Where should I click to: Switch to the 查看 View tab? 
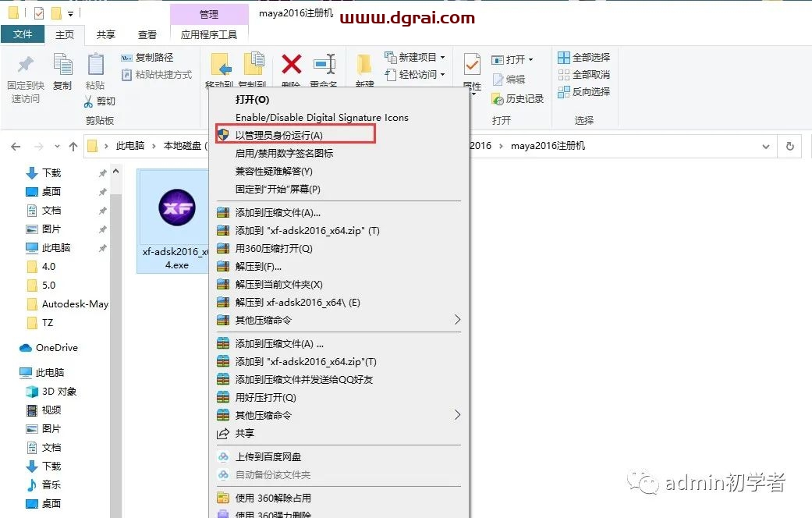(147, 34)
